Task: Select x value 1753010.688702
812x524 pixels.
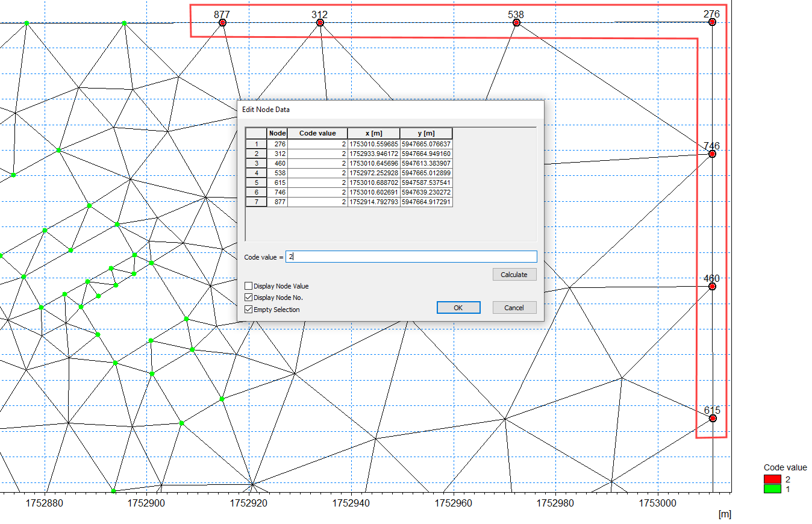Action: click(x=373, y=183)
